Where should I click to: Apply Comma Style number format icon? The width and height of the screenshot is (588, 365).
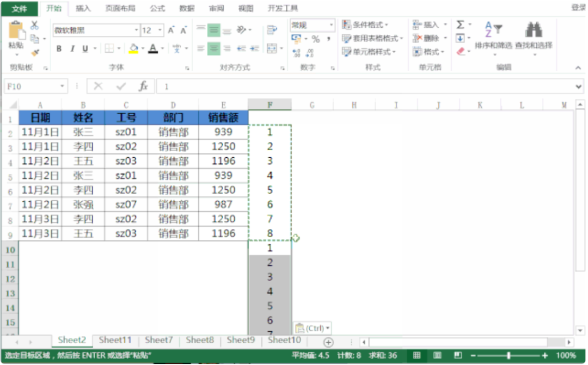point(328,39)
